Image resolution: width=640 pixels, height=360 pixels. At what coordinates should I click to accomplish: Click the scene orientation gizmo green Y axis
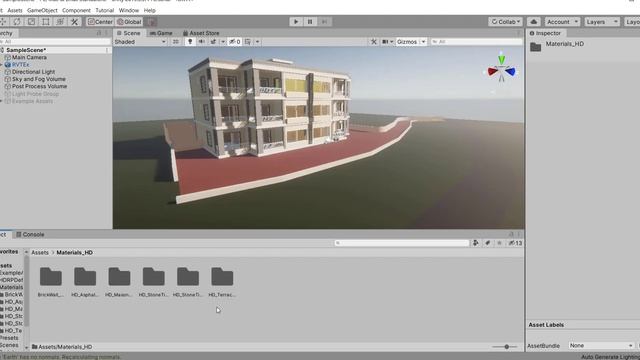click(501, 60)
